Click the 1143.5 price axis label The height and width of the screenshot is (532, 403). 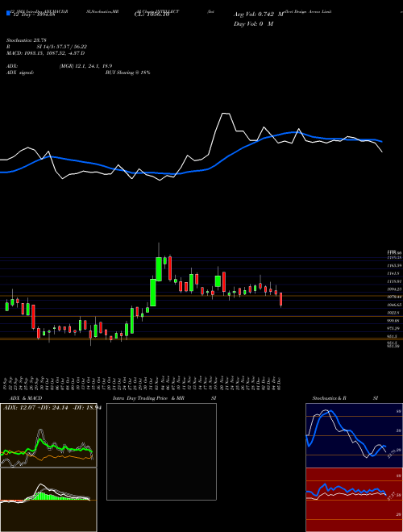coord(394,273)
